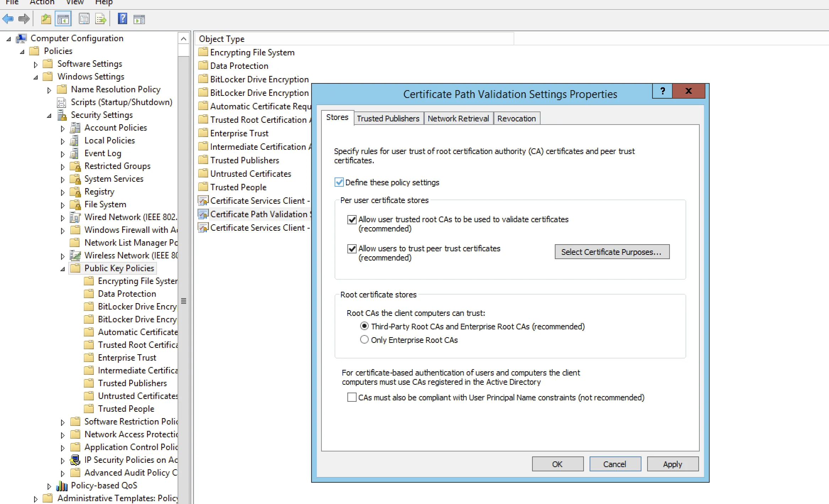Click the Up one level folder icon
This screenshot has height=504, width=829.
46,19
